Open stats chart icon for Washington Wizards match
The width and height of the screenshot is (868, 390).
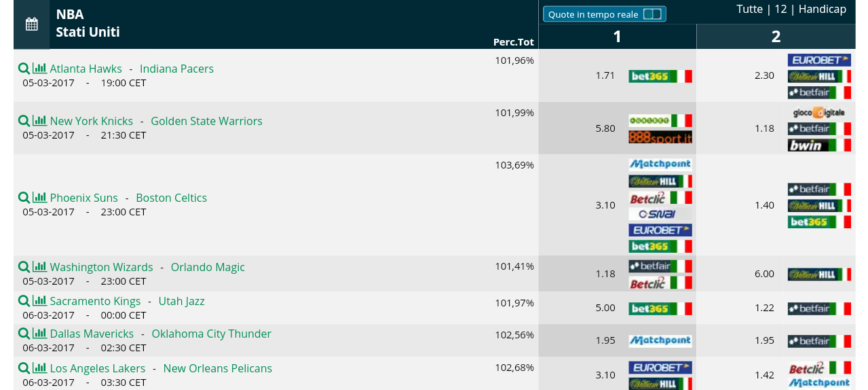coord(40,267)
